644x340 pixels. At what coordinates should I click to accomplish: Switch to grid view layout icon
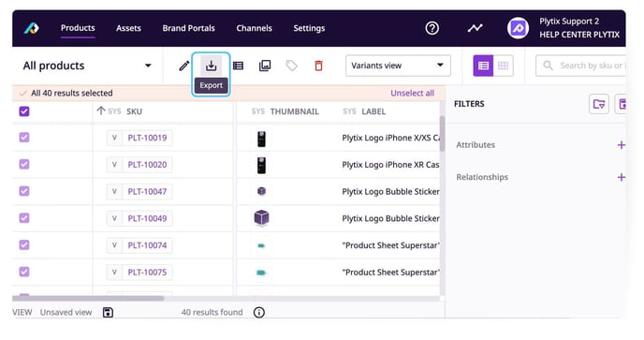504,66
